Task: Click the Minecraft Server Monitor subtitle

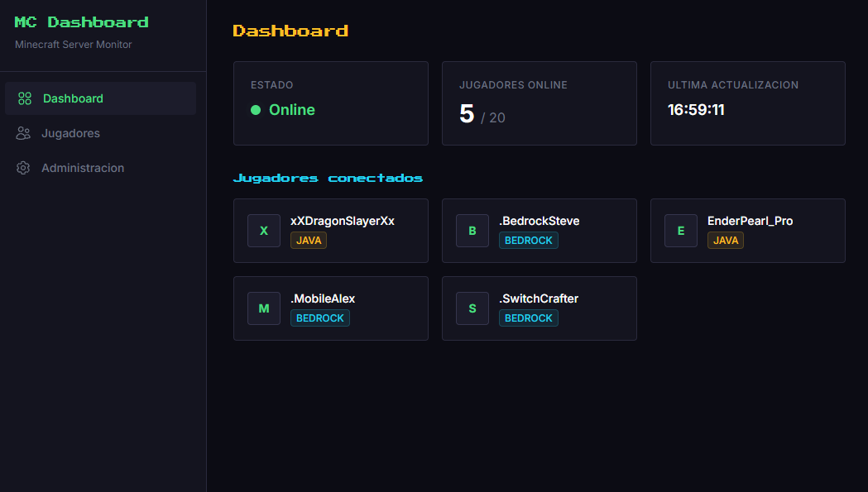Action: 73,45
